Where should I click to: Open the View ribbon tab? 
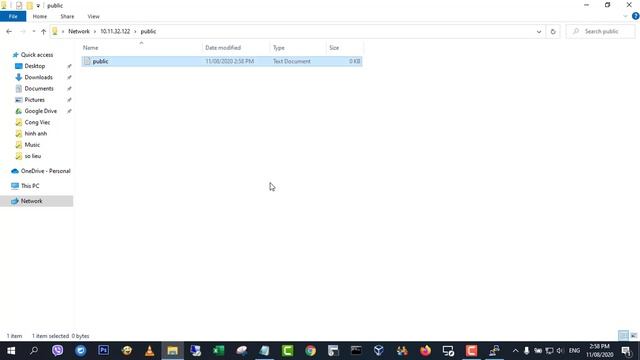[93, 16]
